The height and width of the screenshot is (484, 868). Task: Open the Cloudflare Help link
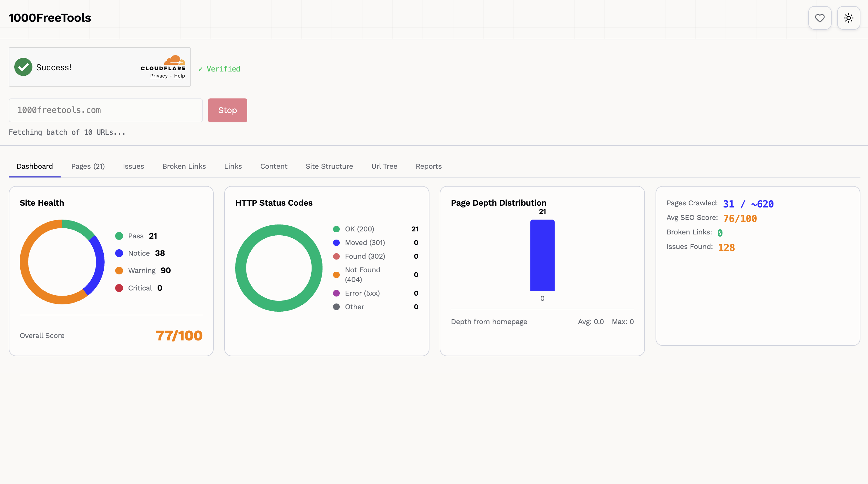point(179,76)
